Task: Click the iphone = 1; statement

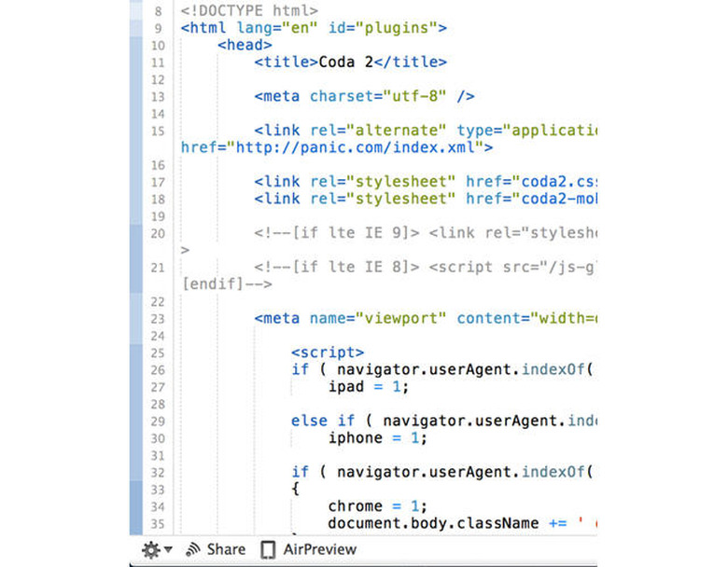Action: click(378, 437)
